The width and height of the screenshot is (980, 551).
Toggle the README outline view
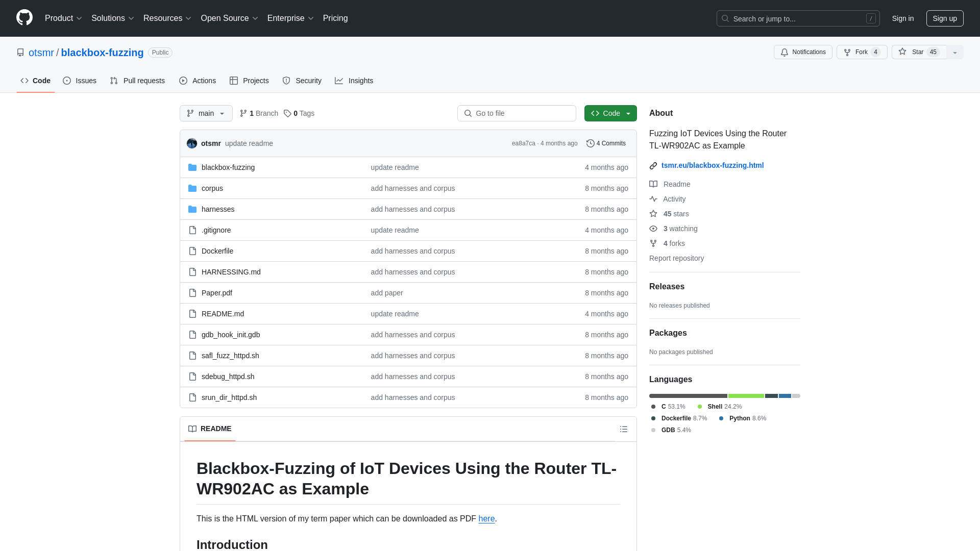click(x=624, y=429)
